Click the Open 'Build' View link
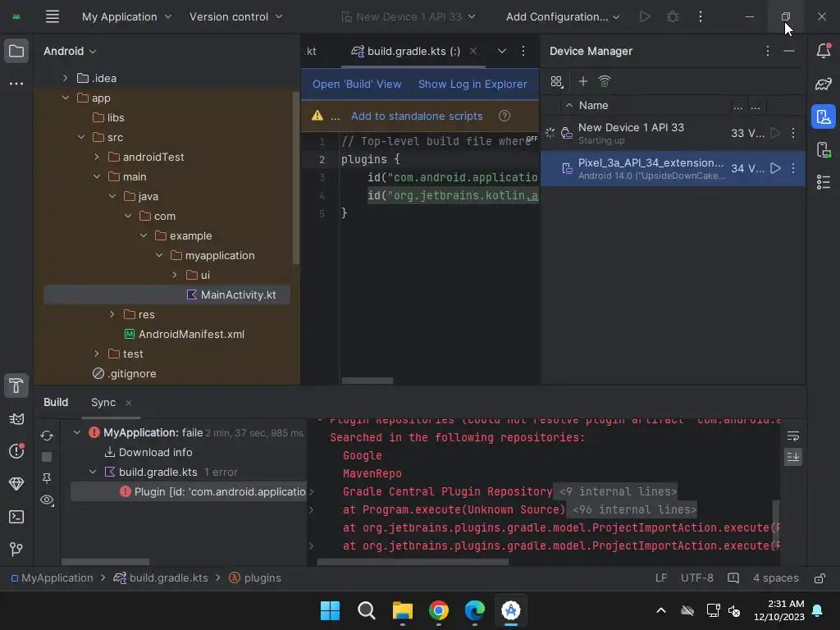 [x=357, y=84]
